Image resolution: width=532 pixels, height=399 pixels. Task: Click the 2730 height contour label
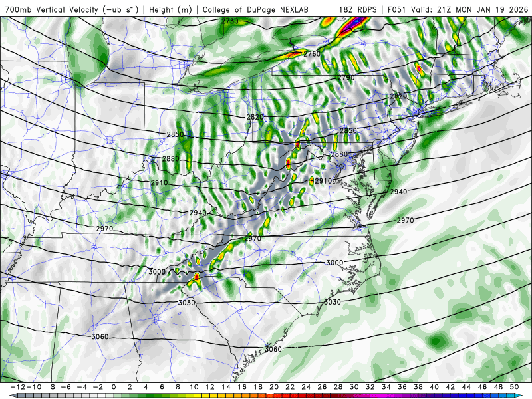(229, 21)
